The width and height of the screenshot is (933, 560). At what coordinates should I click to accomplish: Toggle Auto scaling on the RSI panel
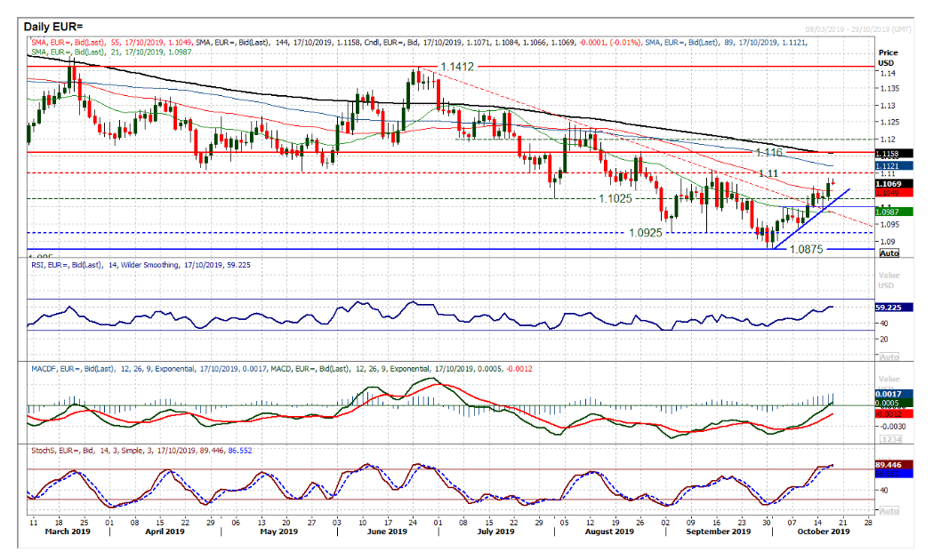[x=889, y=356]
